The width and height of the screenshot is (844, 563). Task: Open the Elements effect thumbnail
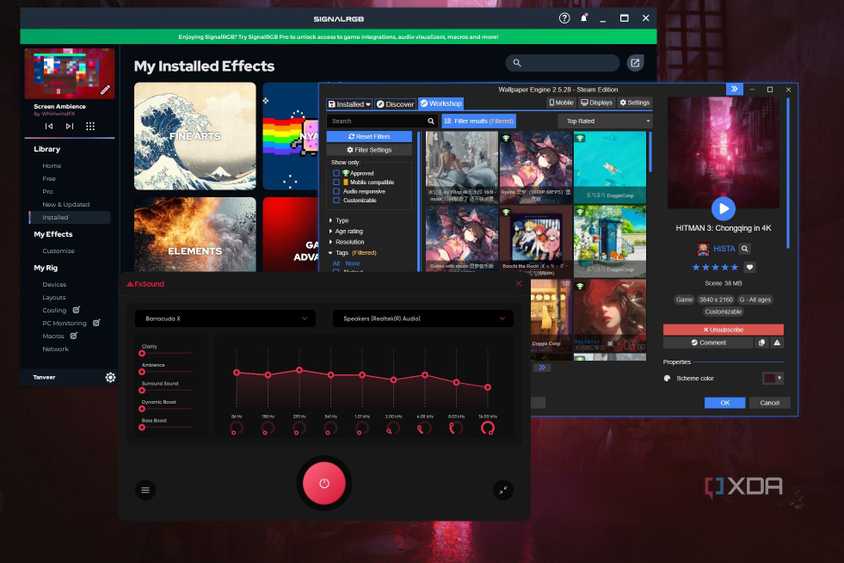[x=195, y=235]
